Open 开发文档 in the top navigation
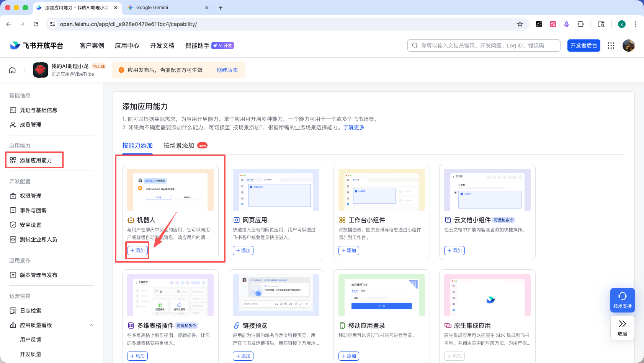The image size is (644, 363). [x=162, y=46]
